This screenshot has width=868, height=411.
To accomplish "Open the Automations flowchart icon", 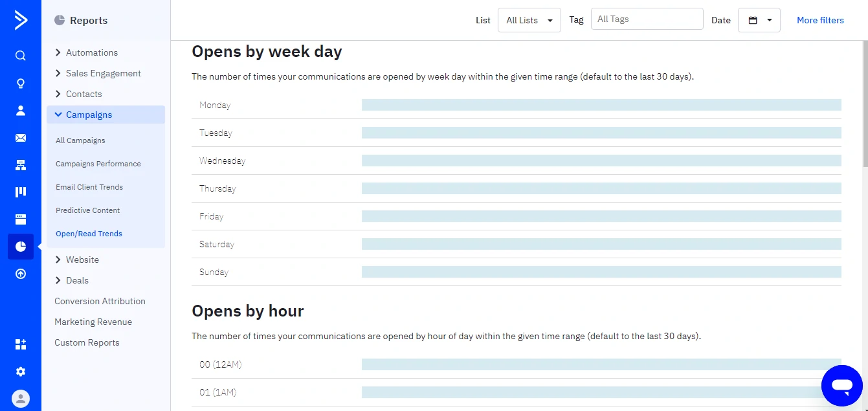I will coord(21,165).
